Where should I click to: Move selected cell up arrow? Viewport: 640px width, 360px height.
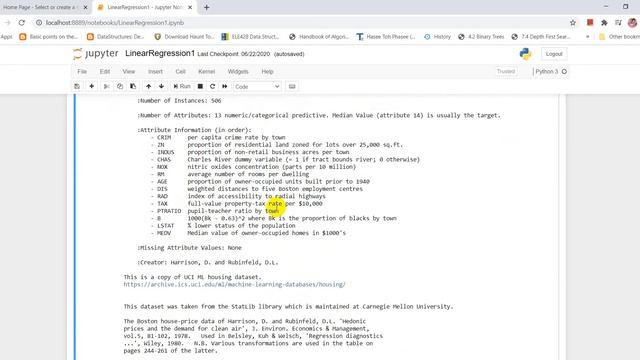149,87
